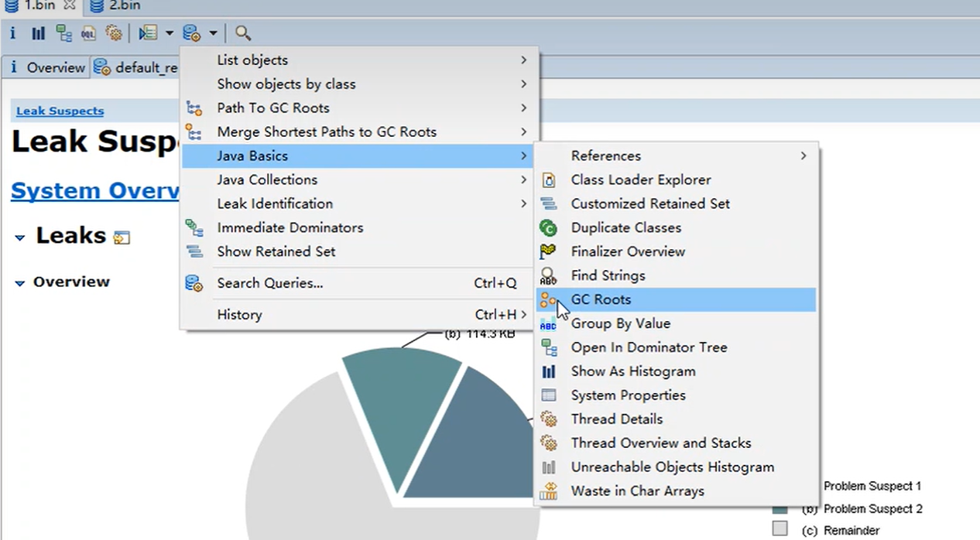Choose Open In Dominator Tree
The image size is (980, 540).
point(677,347)
